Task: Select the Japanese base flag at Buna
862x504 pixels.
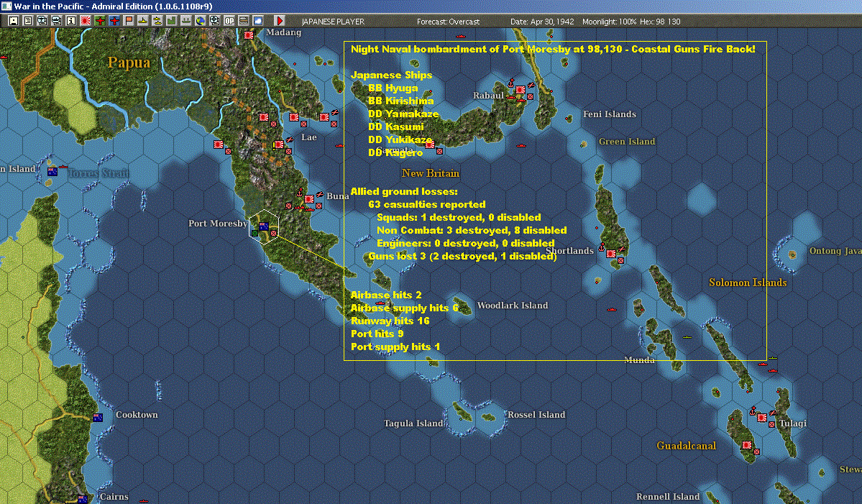Action: (x=310, y=199)
